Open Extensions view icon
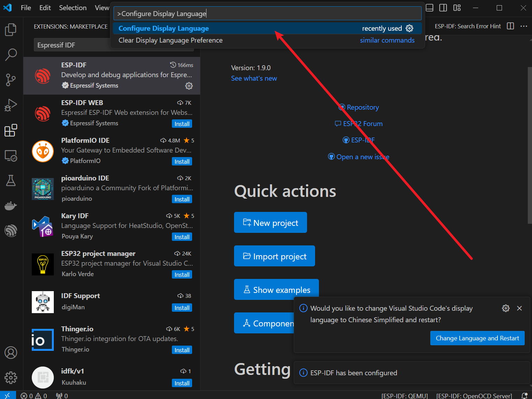Viewport: 532px width, 399px height. coord(11,130)
